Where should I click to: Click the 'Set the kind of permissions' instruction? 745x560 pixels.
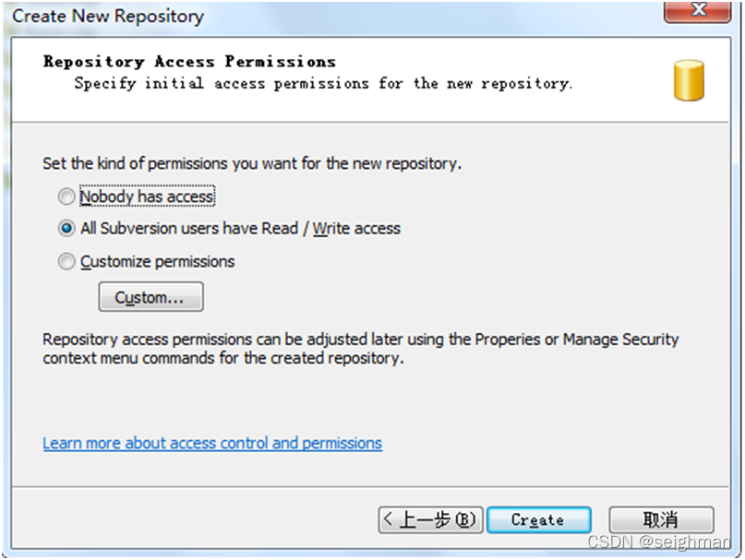coord(252,163)
